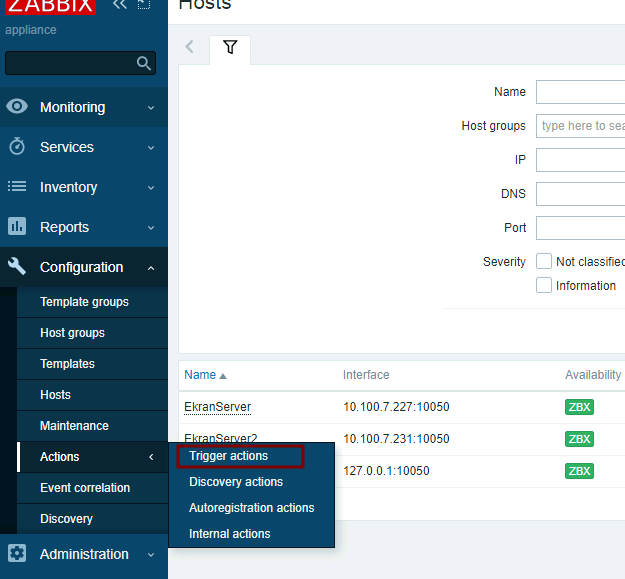Image resolution: width=625 pixels, height=579 pixels.
Task: Open the filter funnel tab
Action: tap(230, 48)
